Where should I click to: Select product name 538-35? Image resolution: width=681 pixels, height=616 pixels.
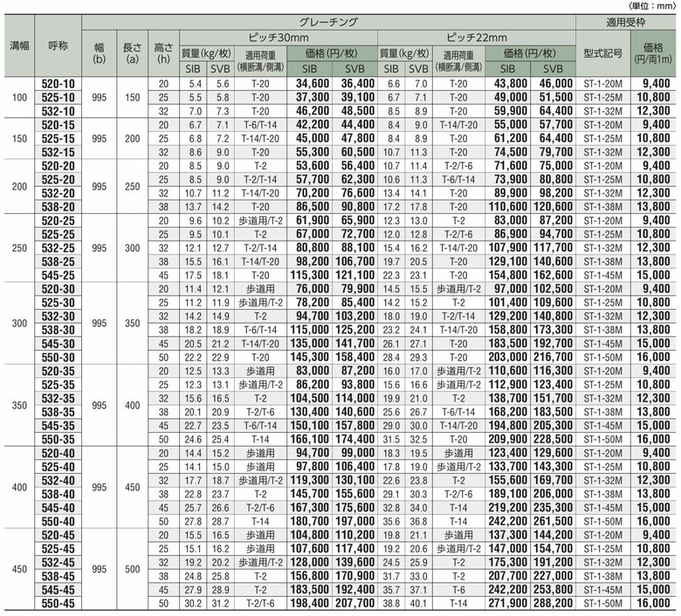point(58,412)
